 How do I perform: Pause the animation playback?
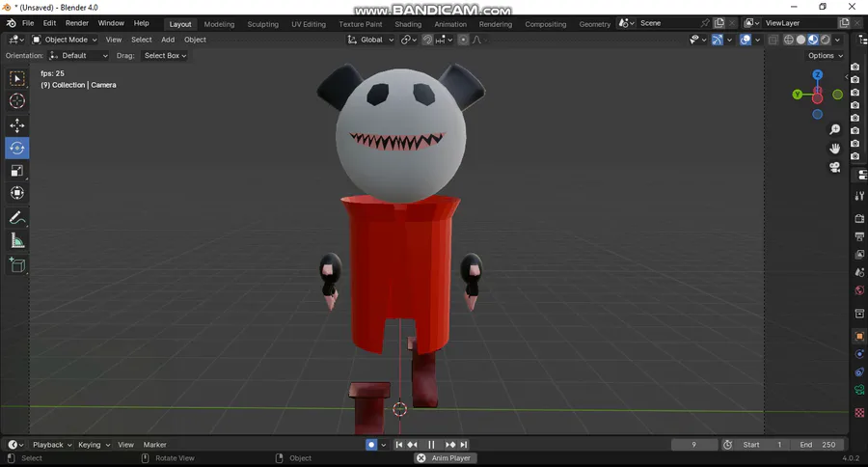coord(431,445)
